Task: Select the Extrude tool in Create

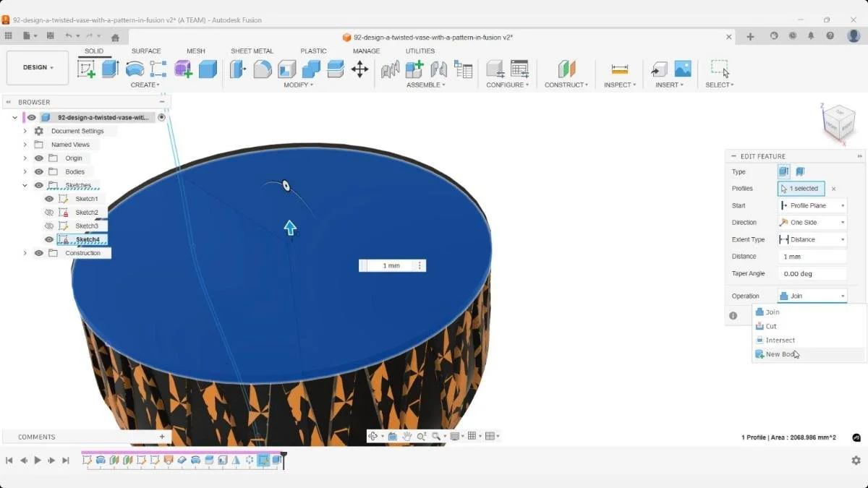Action: 110,69
